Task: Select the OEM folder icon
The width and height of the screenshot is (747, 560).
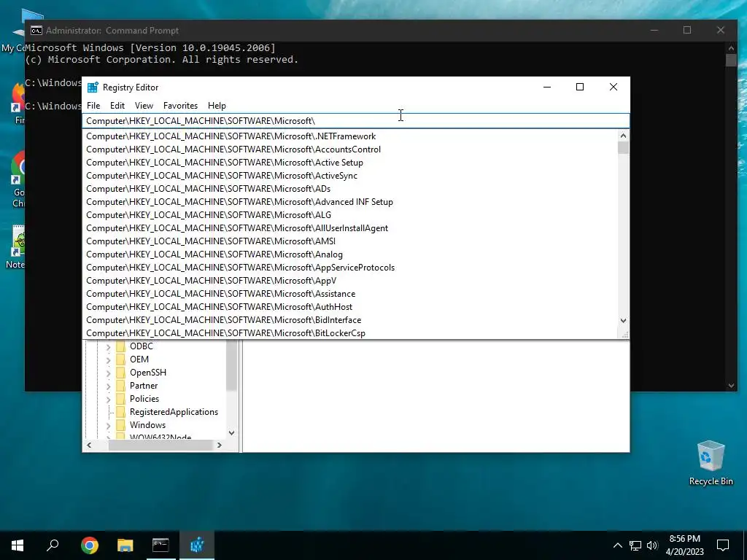Action: point(121,359)
